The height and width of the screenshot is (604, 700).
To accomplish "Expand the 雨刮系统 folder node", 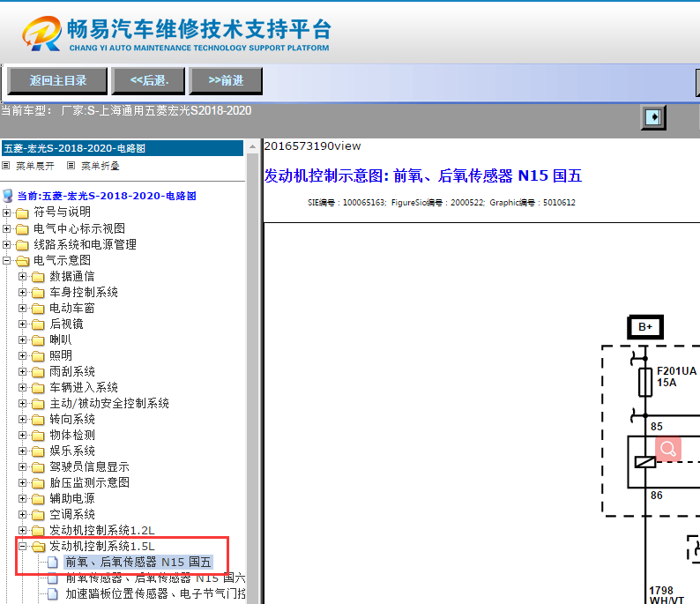I will [x=22, y=371].
